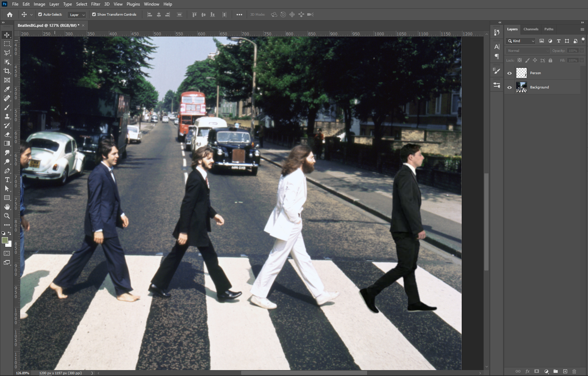Open the Fill slider dropdown

(x=582, y=60)
